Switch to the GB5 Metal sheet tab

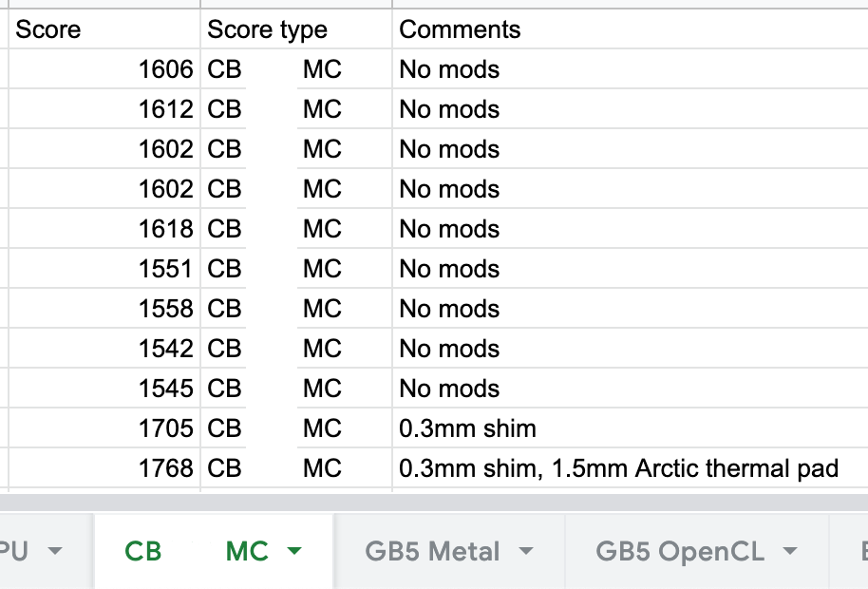(433, 551)
